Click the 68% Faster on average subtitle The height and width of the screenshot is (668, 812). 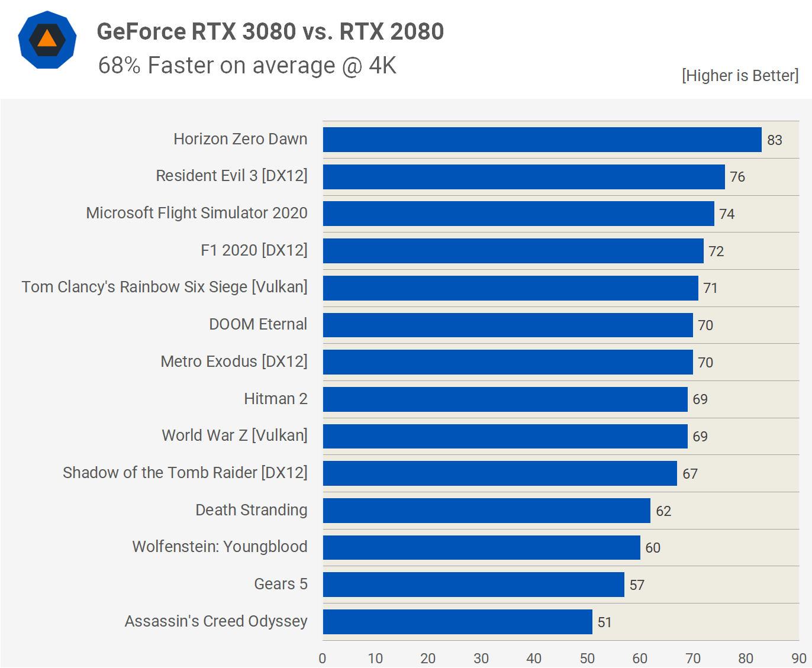247,66
